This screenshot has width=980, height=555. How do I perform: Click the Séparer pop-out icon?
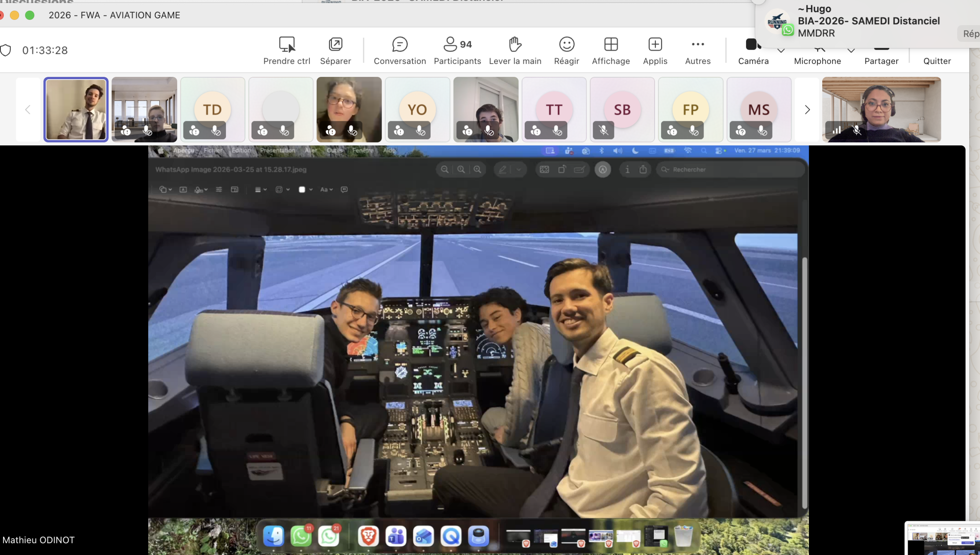tap(335, 45)
